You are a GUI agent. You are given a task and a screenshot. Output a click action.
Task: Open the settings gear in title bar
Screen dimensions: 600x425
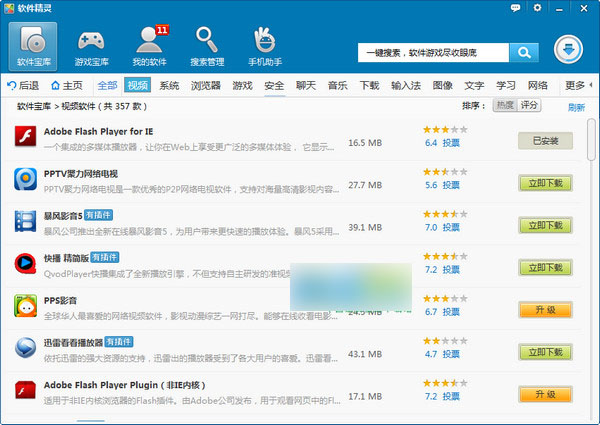[x=537, y=8]
